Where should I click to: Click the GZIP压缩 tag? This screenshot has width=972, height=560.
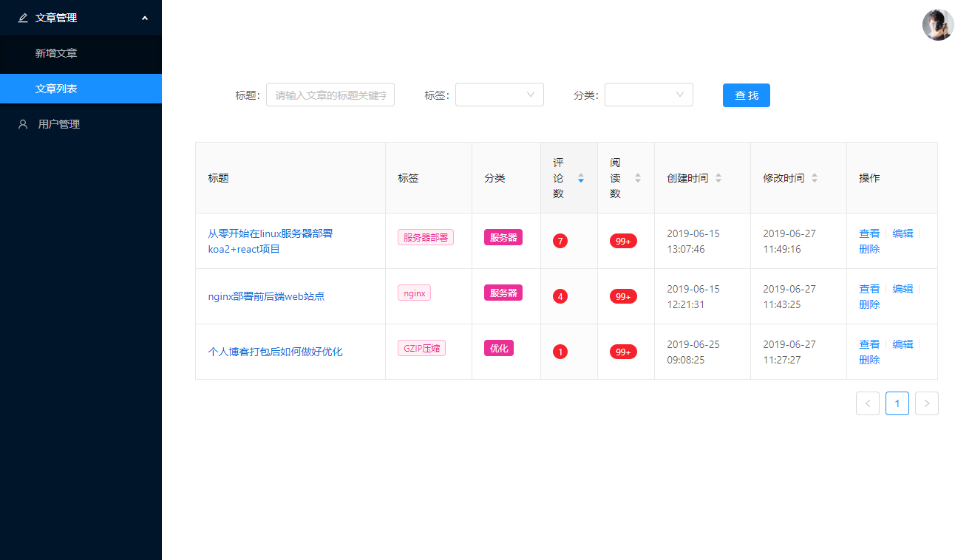pos(421,348)
